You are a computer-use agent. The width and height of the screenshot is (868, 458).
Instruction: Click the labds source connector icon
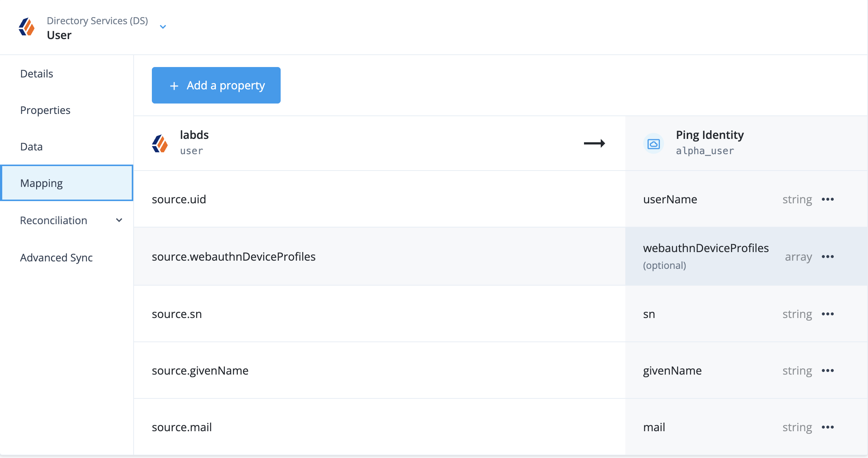[x=160, y=143]
